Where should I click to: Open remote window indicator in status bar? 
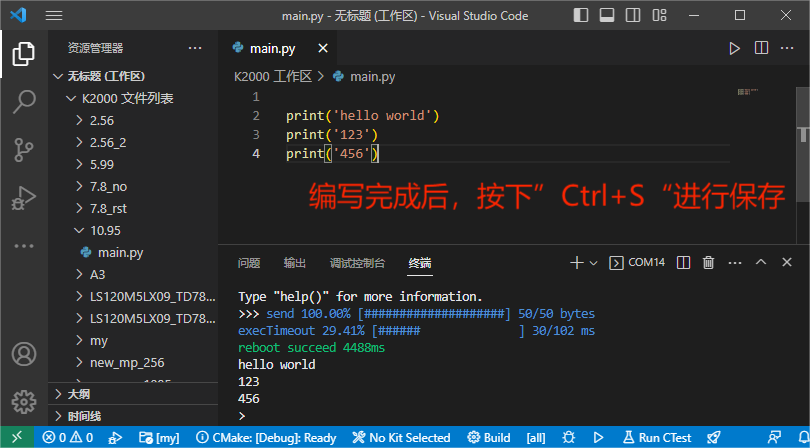[17, 437]
